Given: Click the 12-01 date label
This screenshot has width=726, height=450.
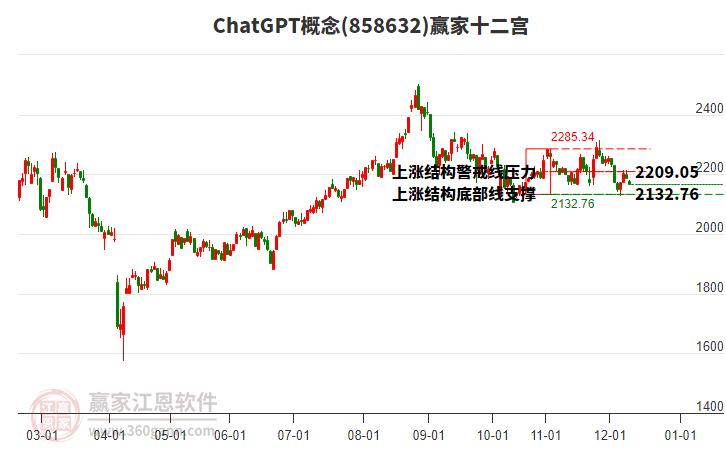Looking at the screenshot, I should [x=610, y=435].
